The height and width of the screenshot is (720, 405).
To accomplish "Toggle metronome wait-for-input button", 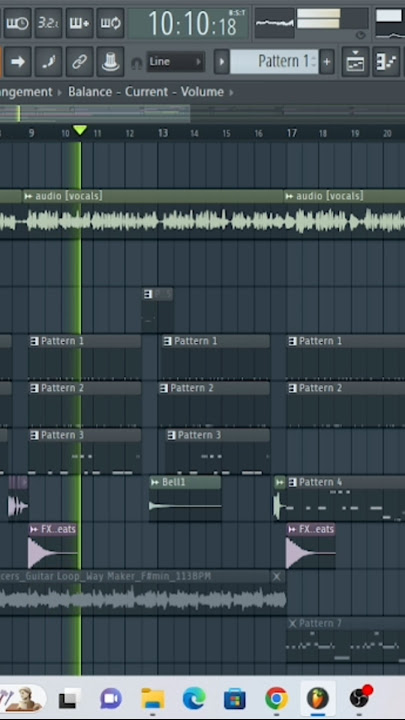I will coord(17,23).
